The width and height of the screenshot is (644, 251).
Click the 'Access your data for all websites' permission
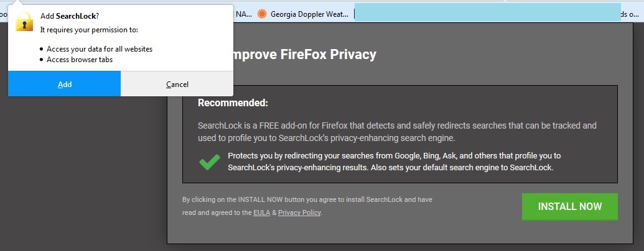100,49
